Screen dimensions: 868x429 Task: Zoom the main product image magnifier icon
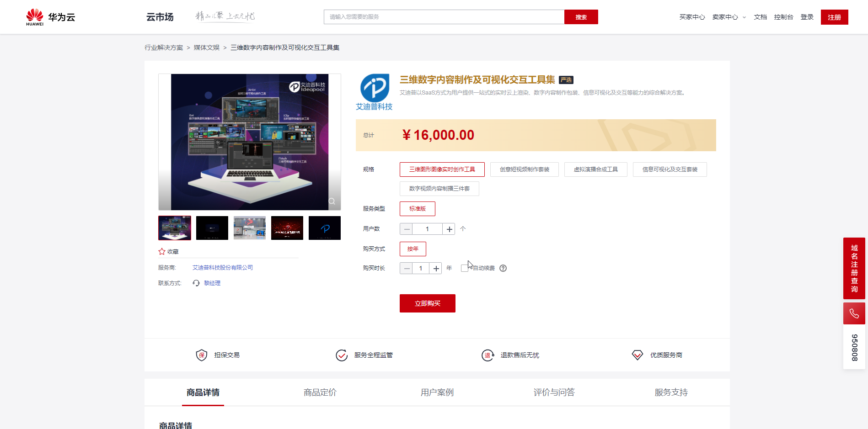(332, 201)
